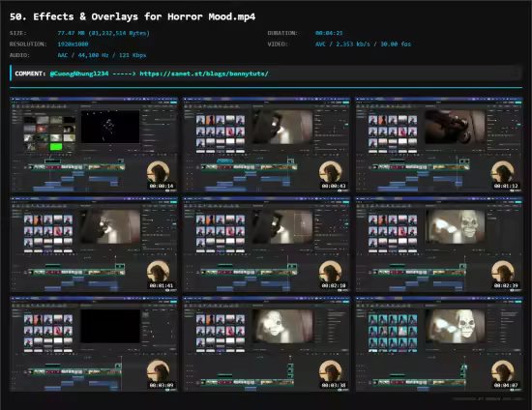
Task: Click the 'VIDEO:' label
Action: point(278,44)
